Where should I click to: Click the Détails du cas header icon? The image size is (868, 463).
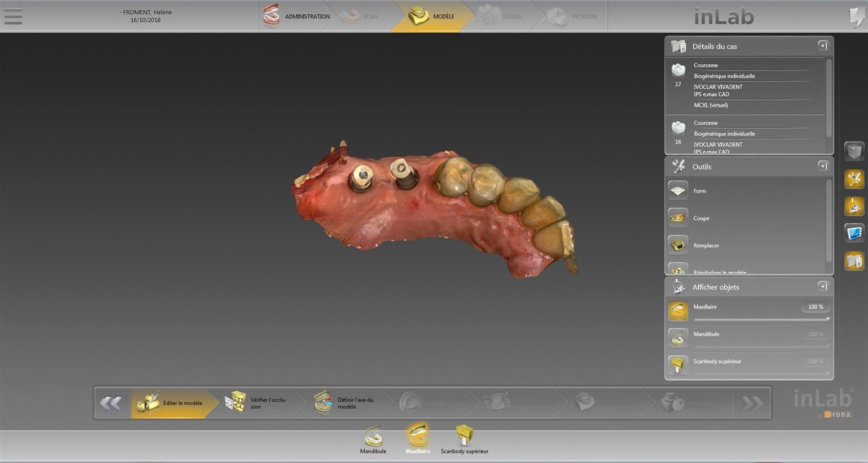click(678, 46)
